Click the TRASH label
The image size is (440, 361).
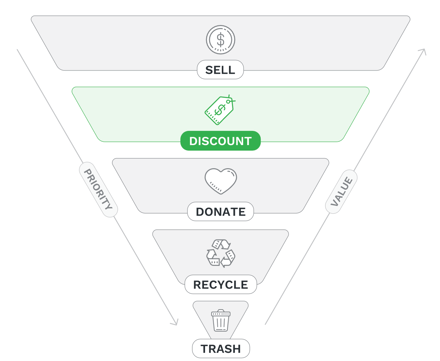[221, 349]
